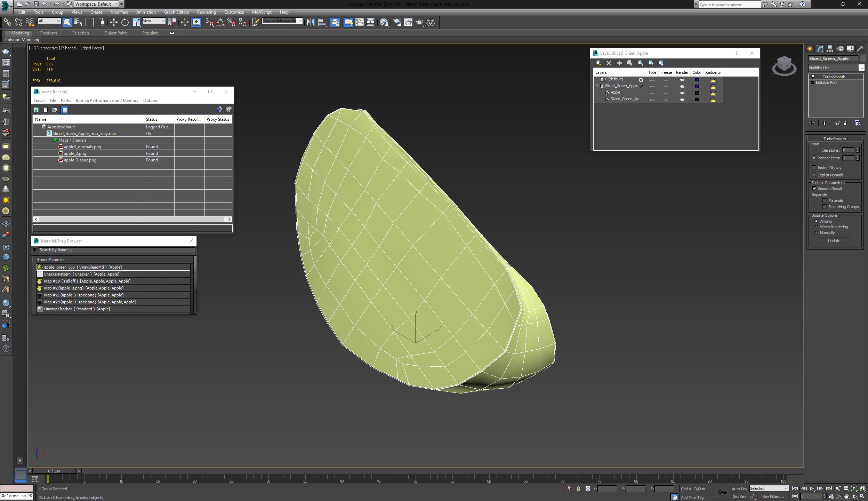
Task: Click the Mirror tool icon
Action: tap(311, 22)
